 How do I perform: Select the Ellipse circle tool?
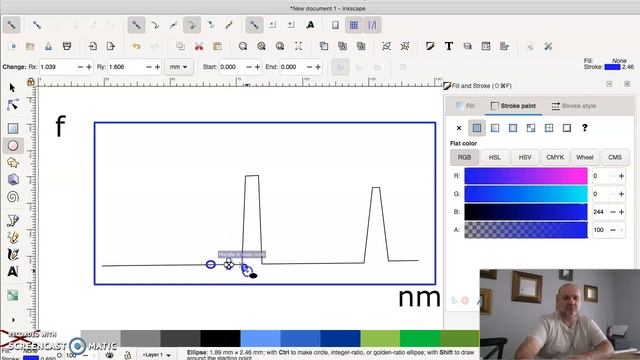[13, 146]
